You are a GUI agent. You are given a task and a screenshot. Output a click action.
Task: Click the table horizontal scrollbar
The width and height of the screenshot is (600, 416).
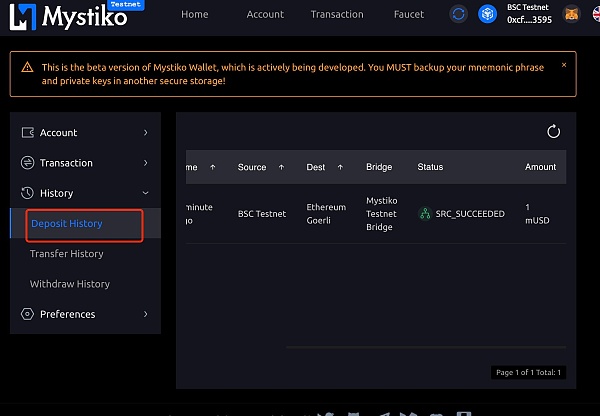pos(426,347)
